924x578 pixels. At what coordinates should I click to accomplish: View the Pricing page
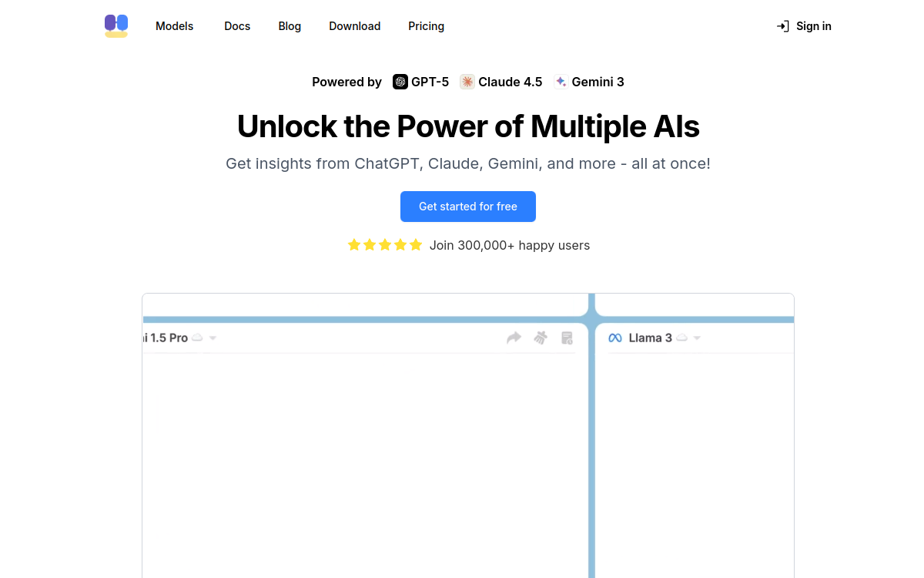point(427,26)
